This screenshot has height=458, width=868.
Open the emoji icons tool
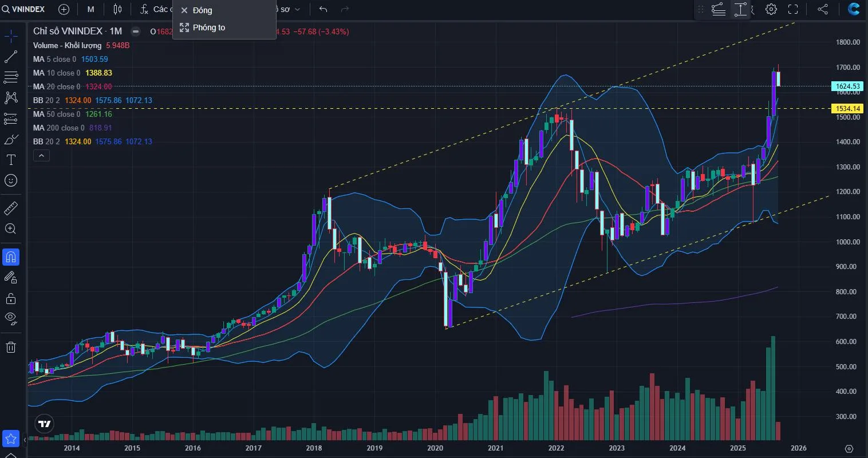pos(11,180)
